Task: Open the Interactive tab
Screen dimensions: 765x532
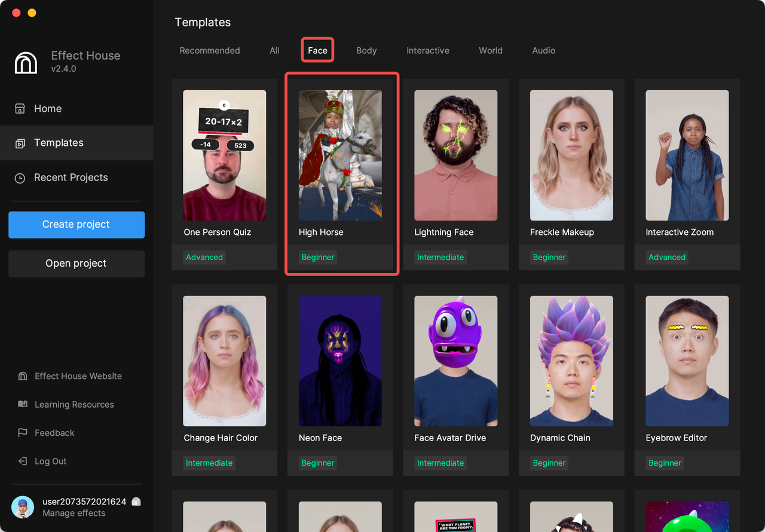Action: pyautogui.click(x=428, y=51)
